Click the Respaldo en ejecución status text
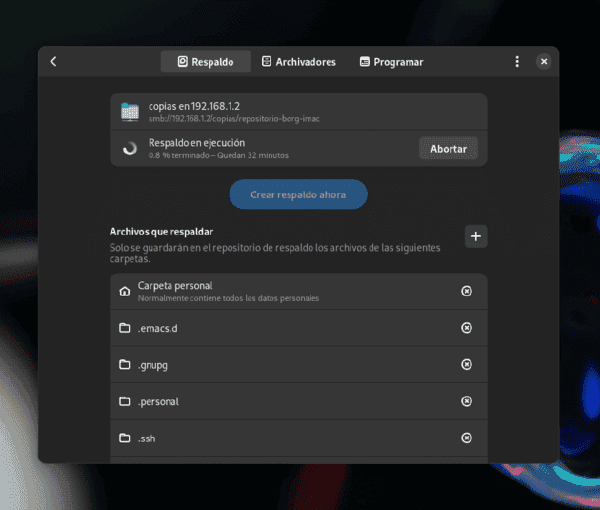The width and height of the screenshot is (600, 510). click(x=197, y=143)
